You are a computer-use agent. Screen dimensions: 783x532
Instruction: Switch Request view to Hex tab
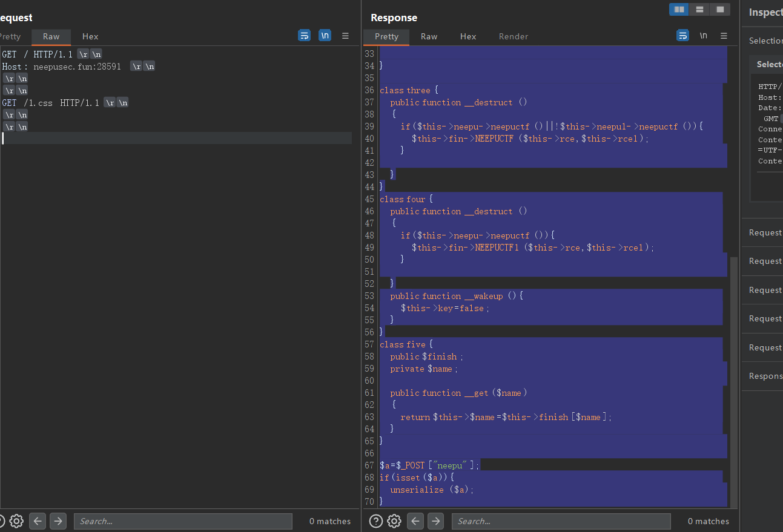coord(90,36)
